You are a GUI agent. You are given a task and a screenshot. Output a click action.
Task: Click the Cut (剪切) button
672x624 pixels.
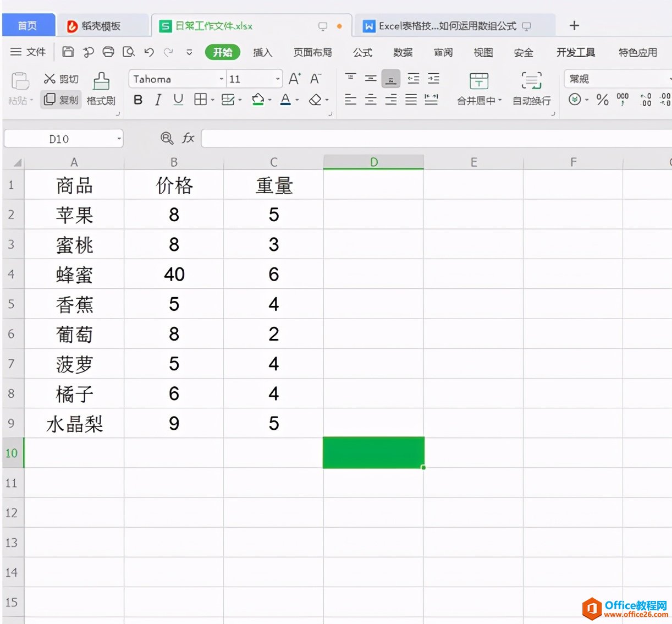point(61,79)
